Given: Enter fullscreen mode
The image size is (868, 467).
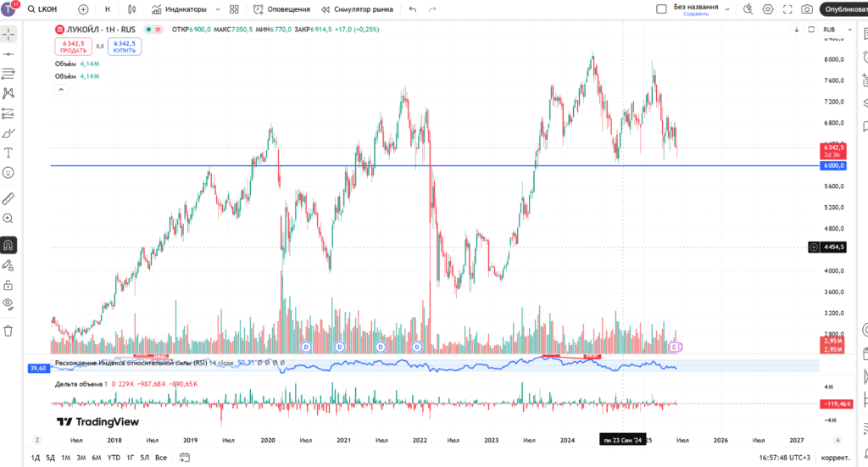Looking at the screenshot, I should click(x=787, y=8).
